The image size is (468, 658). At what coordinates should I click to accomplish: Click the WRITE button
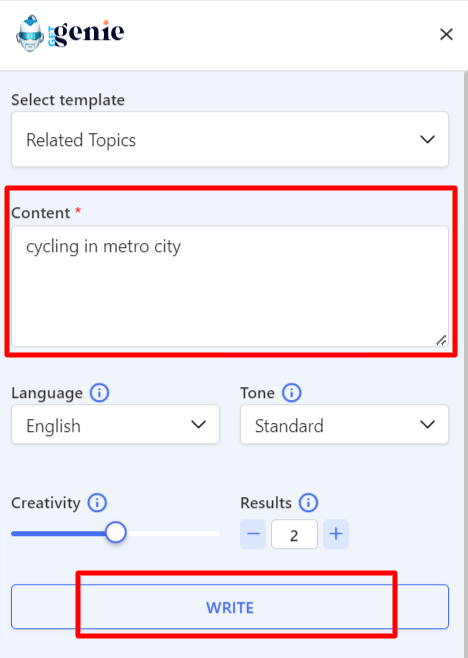[230, 607]
